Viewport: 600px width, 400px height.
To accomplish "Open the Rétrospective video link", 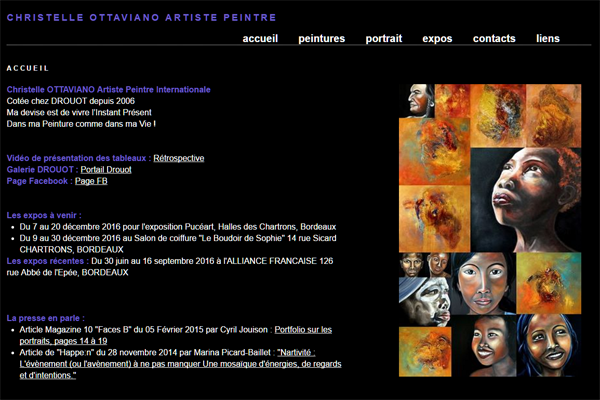I will [179, 158].
